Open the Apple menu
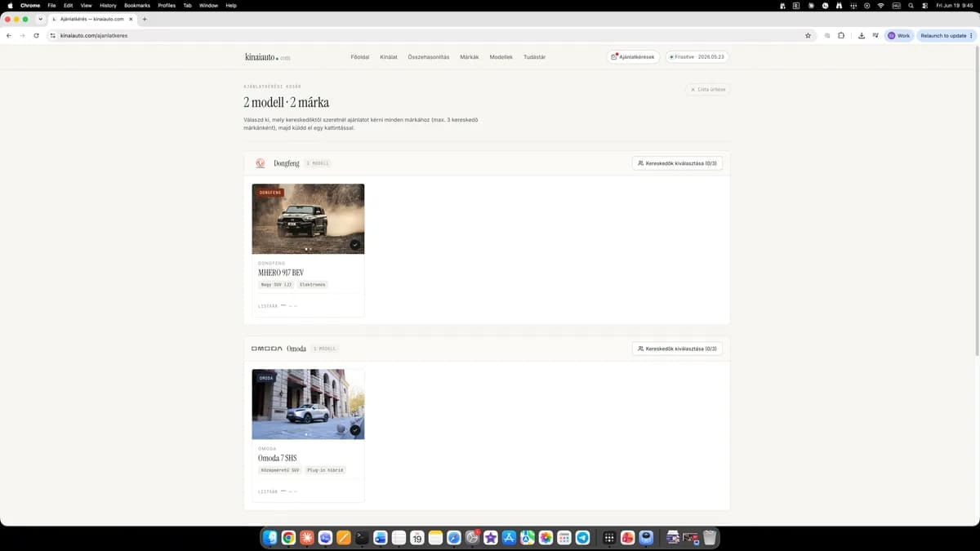 point(11,5)
